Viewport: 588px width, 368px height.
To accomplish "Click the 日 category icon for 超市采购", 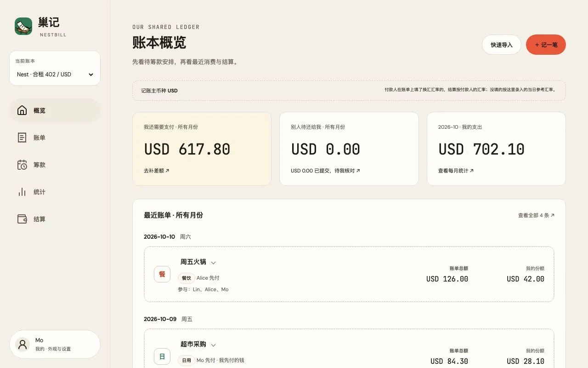I will (x=162, y=356).
